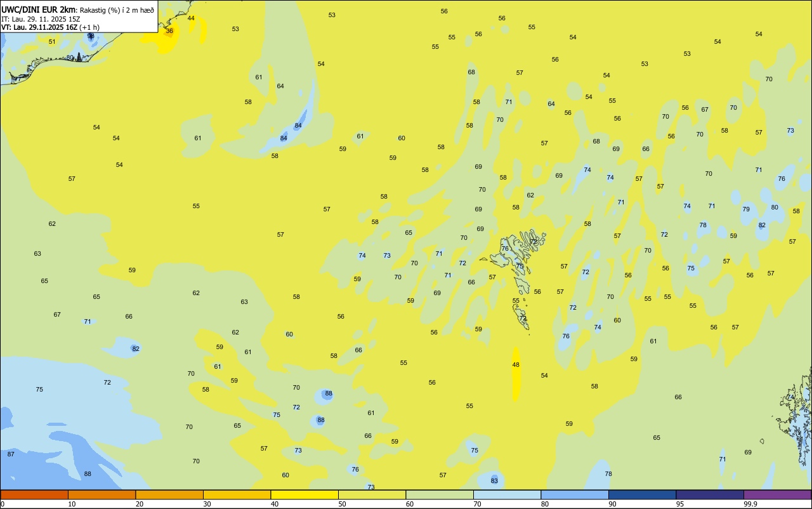The height and width of the screenshot is (509, 812).
Task: Click the light blue 70–80 legend swatch
Action: [x=507, y=494]
